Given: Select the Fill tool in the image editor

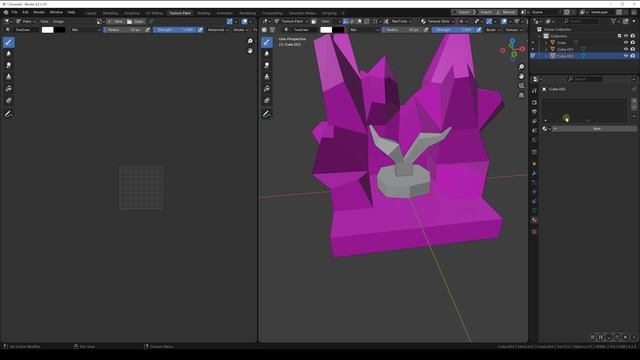Looking at the screenshot, I should point(9,89).
